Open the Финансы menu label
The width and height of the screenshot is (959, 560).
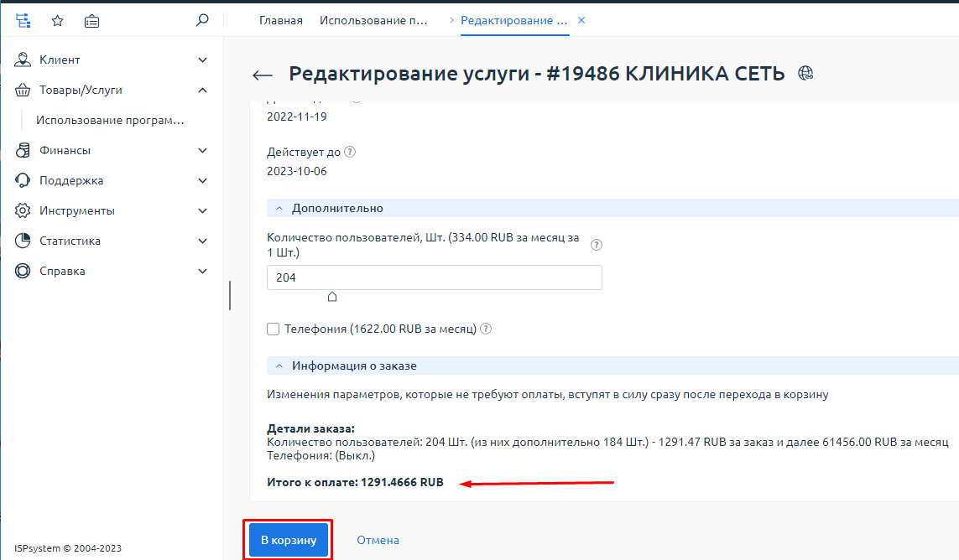(65, 150)
